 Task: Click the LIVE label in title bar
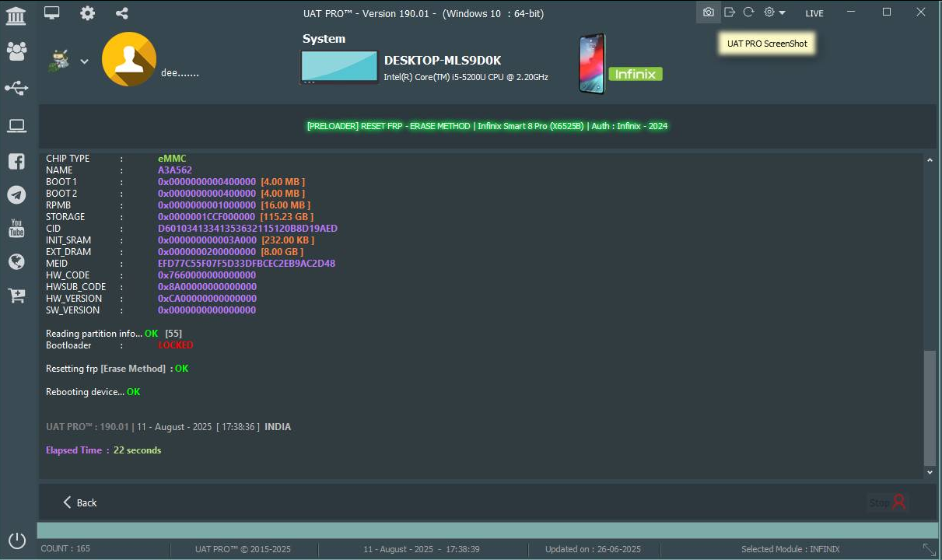[x=814, y=13]
